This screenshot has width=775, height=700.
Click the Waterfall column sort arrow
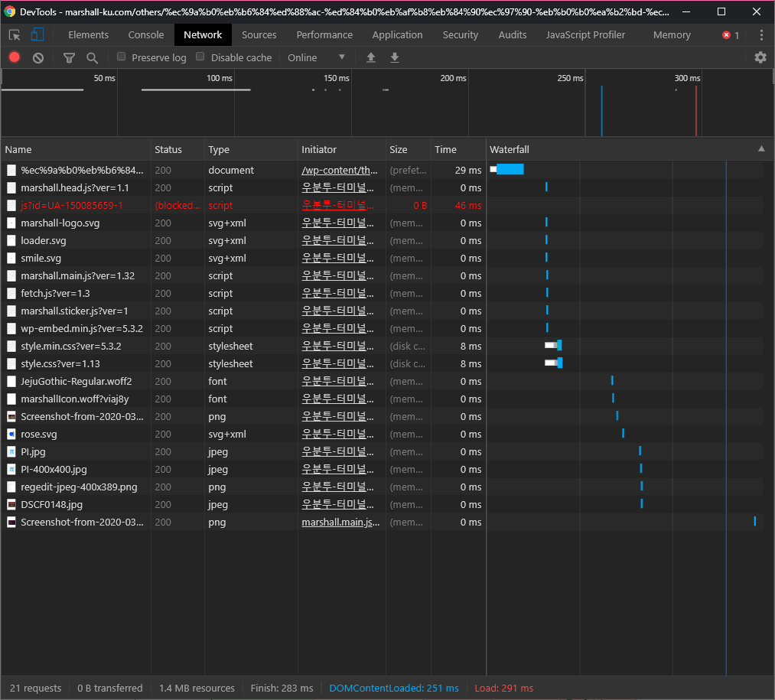[x=760, y=149]
